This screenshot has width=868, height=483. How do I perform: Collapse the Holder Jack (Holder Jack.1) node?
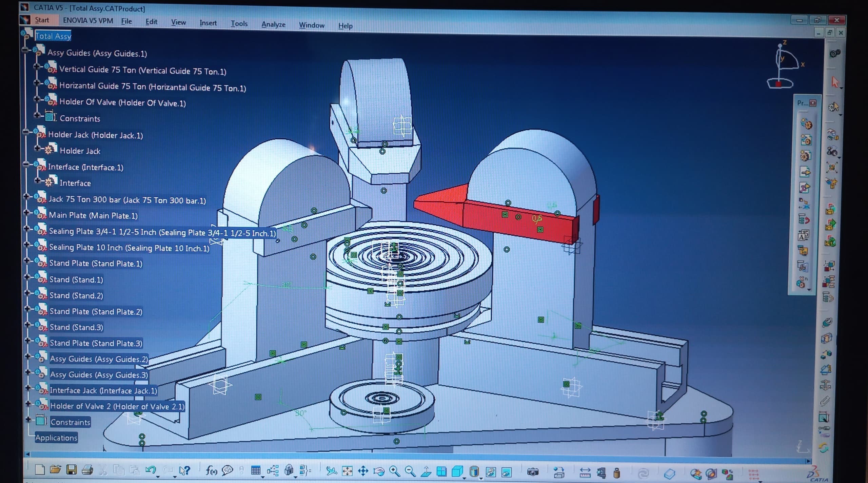coord(25,132)
